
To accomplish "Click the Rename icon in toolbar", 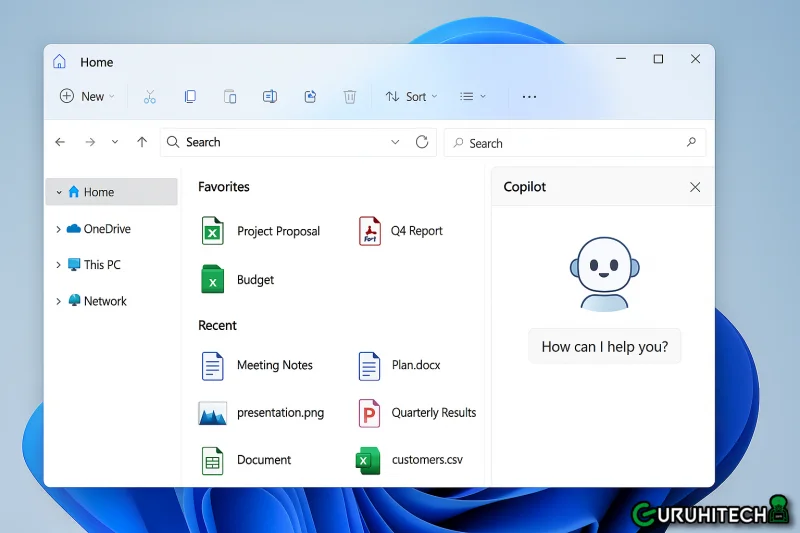I will 270,96.
